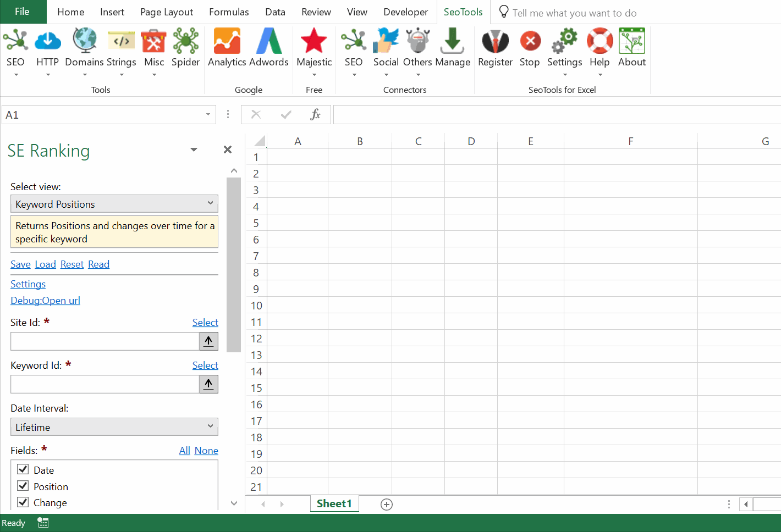Viewport: 781px width, 532px height.
Task: Expand the HTTP menu arrow
Action: (x=48, y=75)
